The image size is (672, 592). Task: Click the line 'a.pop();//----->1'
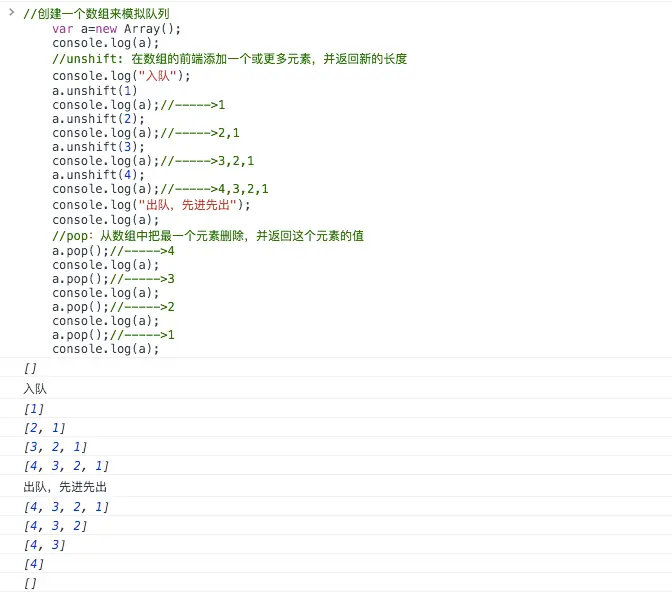click(x=113, y=335)
